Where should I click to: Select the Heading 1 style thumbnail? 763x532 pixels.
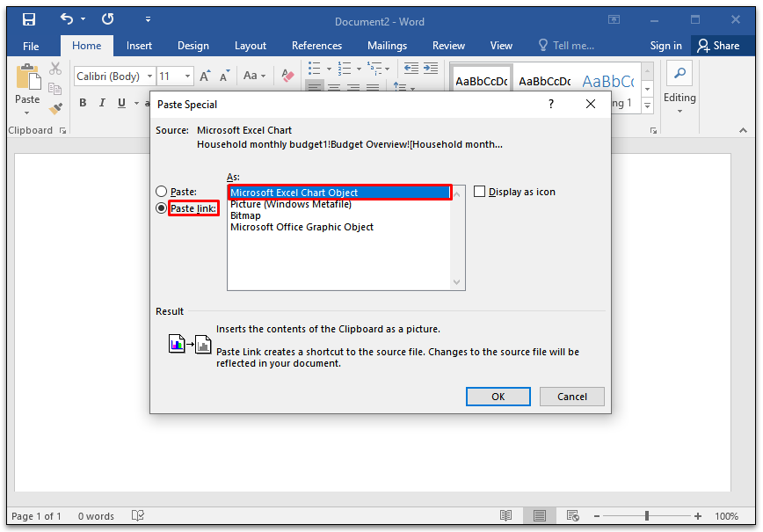pyautogui.click(x=608, y=81)
